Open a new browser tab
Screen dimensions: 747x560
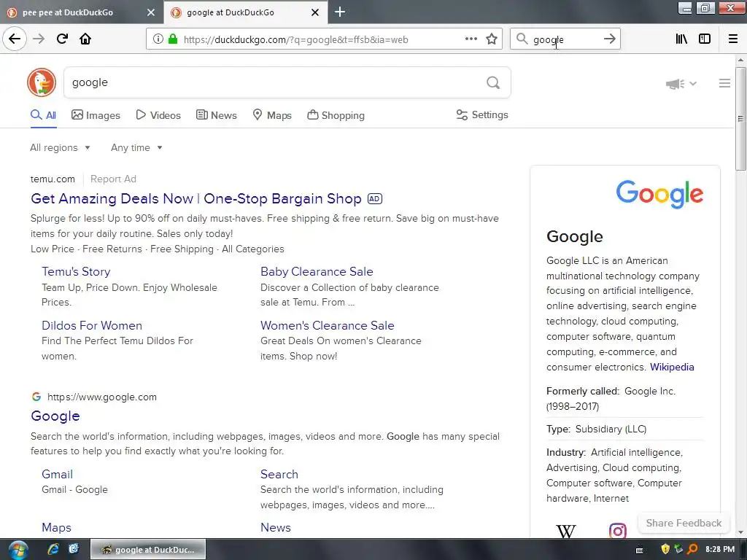(340, 12)
